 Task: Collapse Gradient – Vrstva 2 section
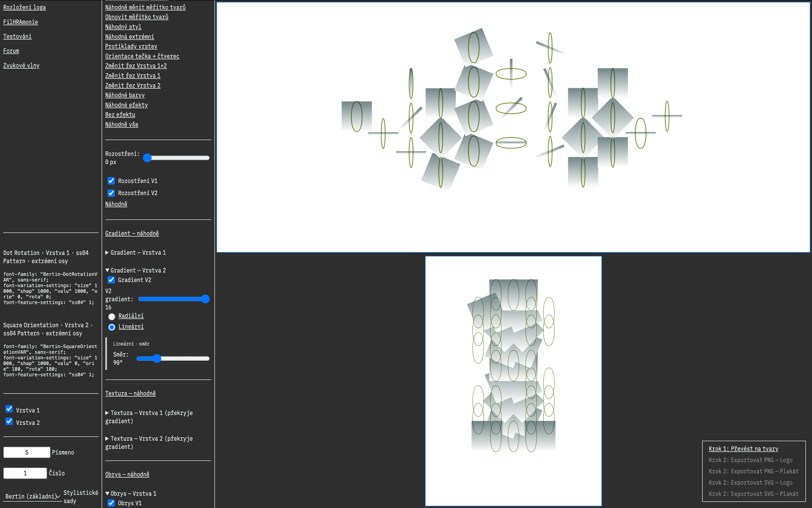point(136,270)
